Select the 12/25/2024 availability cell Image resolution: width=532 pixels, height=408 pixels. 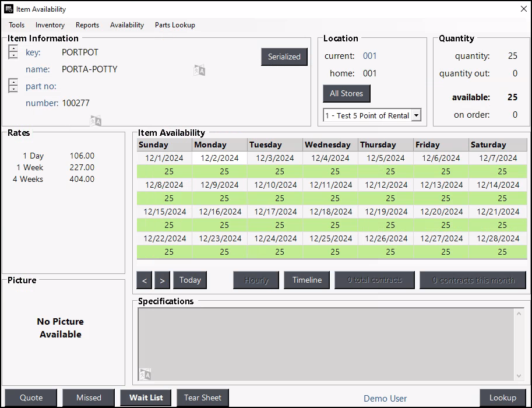(334, 252)
